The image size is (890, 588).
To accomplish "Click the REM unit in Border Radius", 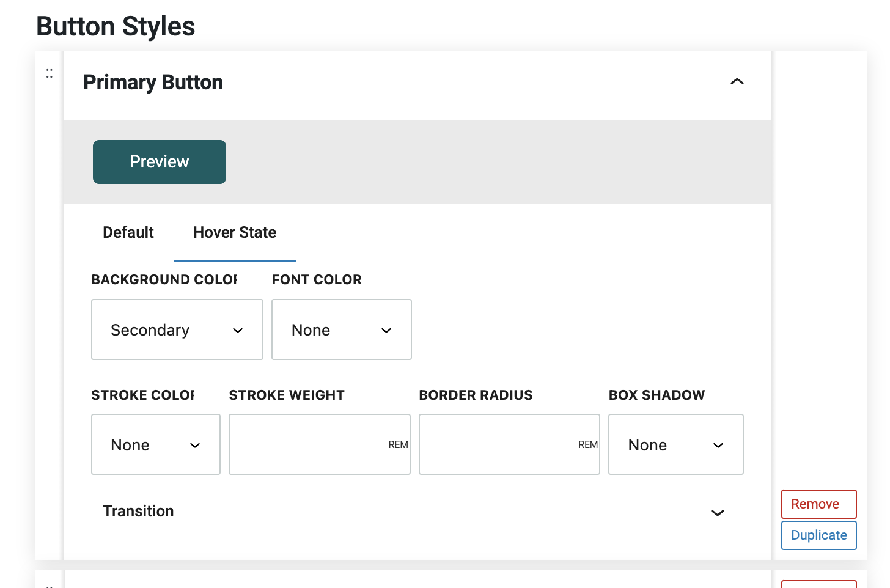I will coord(587,445).
